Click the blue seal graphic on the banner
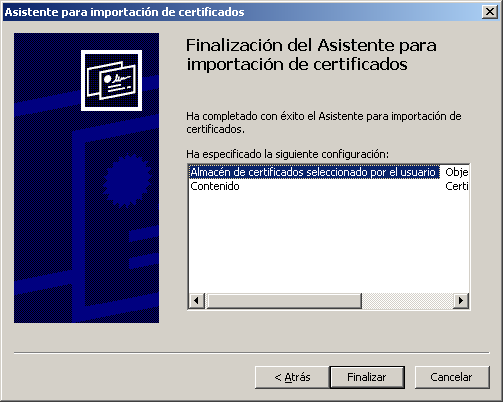Screen dimensions: 503x402 pos(127,180)
